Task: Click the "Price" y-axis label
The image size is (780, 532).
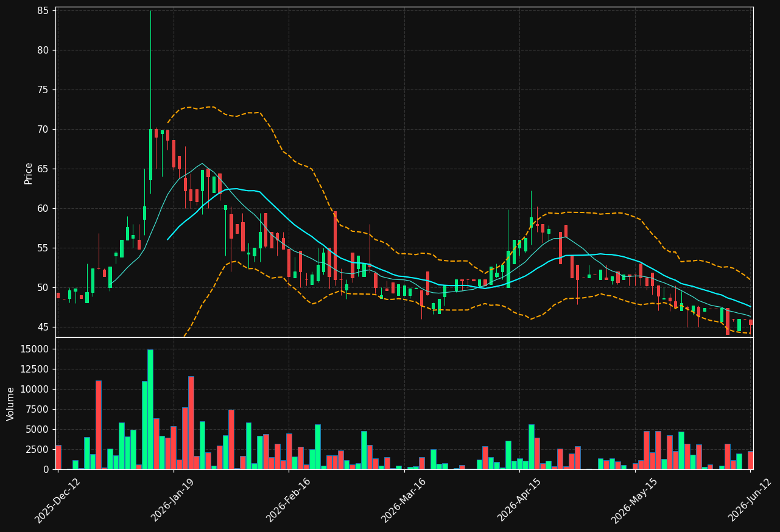Action: [29, 173]
